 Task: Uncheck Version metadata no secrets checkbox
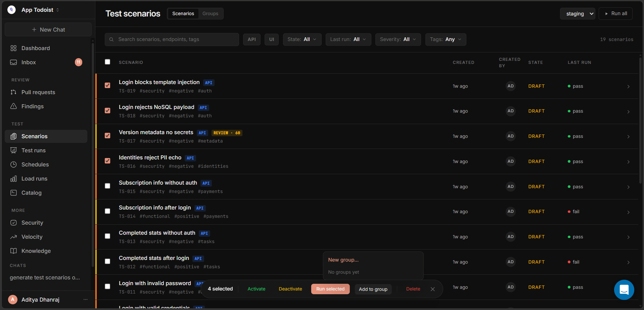pos(107,135)
